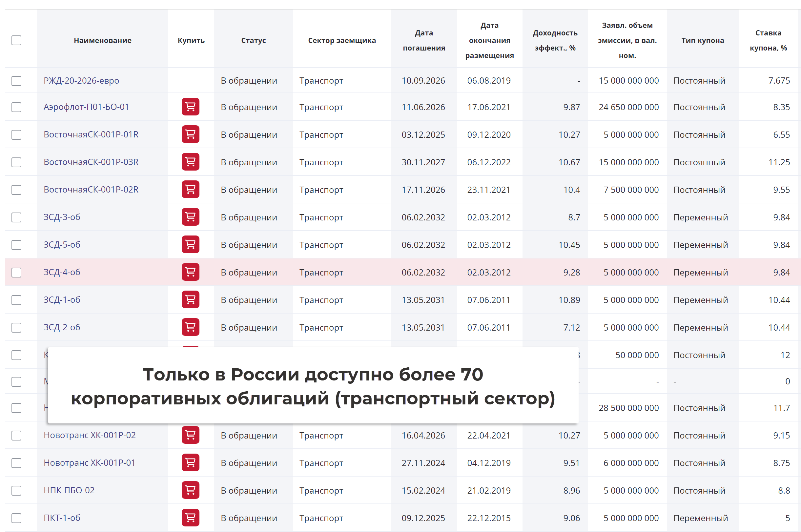Image resolution: width=801 pixels, height=532 pixels.
Task: Click buy cart for ЗСД-4-об bond
Action: coord(190,272)
